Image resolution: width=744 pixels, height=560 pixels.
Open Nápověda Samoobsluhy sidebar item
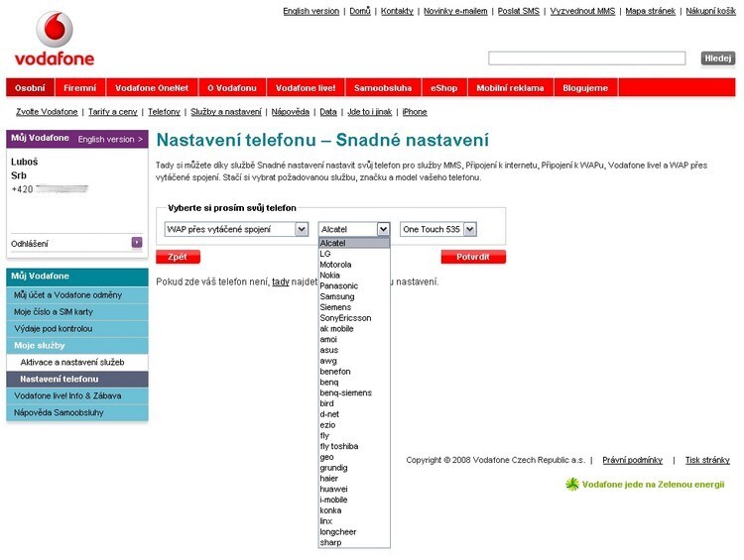click(x=77, y=412)
